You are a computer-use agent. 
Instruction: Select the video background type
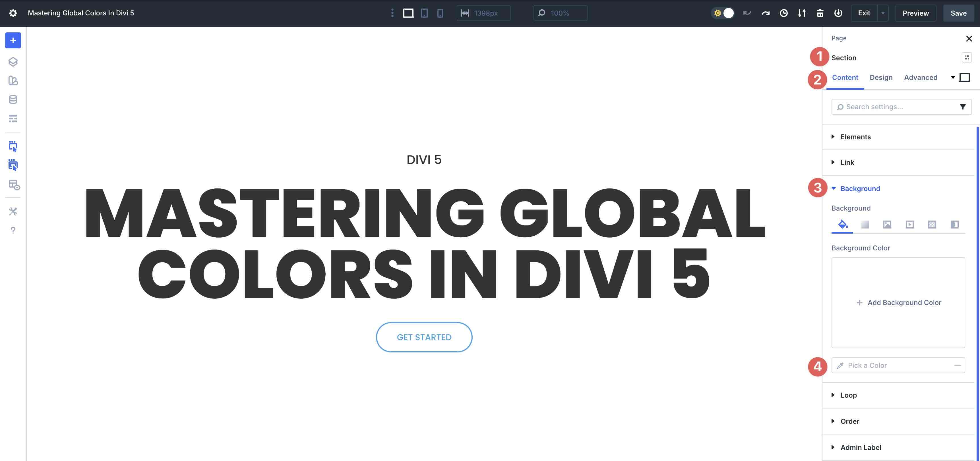tap(910, 225)
